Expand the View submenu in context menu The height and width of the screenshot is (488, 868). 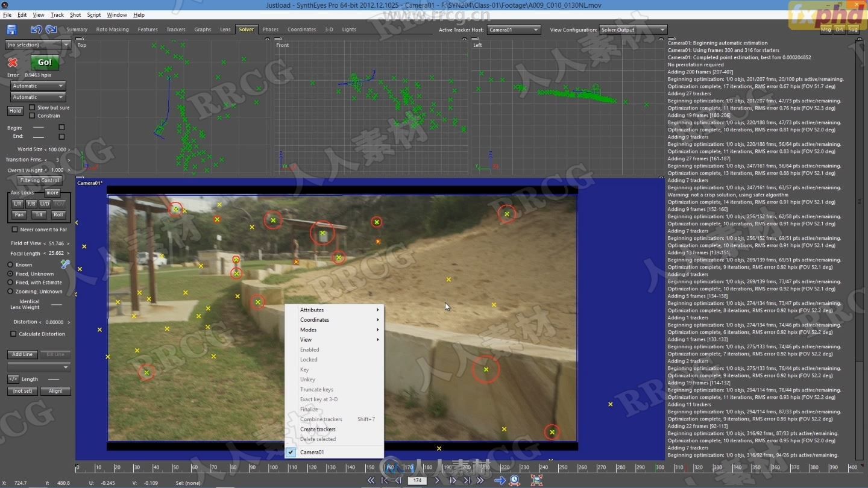point(335,340)
